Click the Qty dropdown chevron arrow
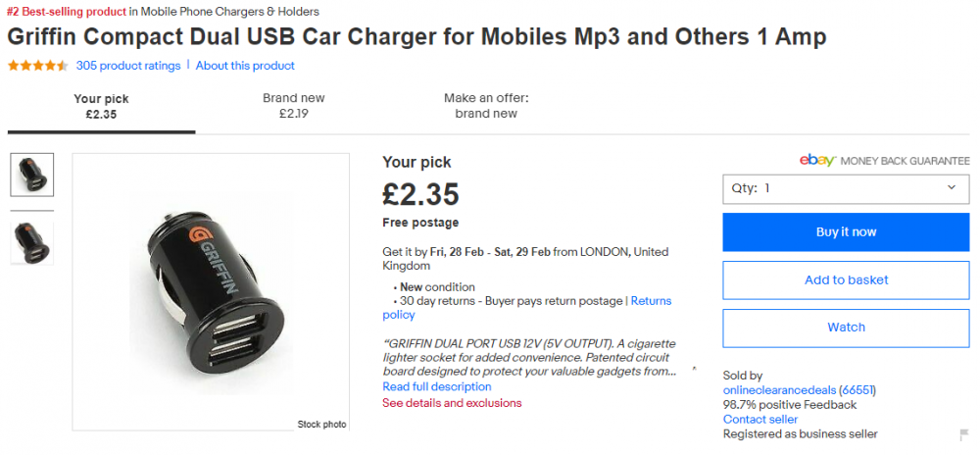The image size is (980, 455). 952,187
